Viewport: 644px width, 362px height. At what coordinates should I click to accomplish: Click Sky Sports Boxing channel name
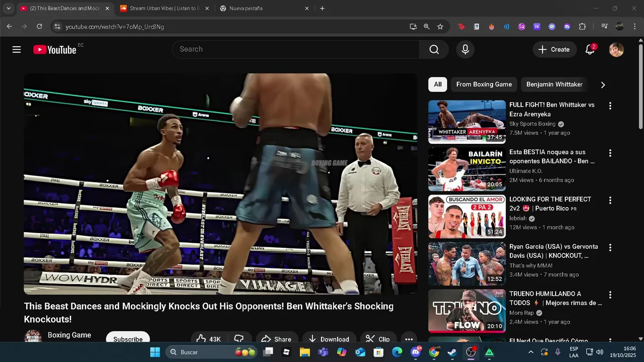pos(532,124)
